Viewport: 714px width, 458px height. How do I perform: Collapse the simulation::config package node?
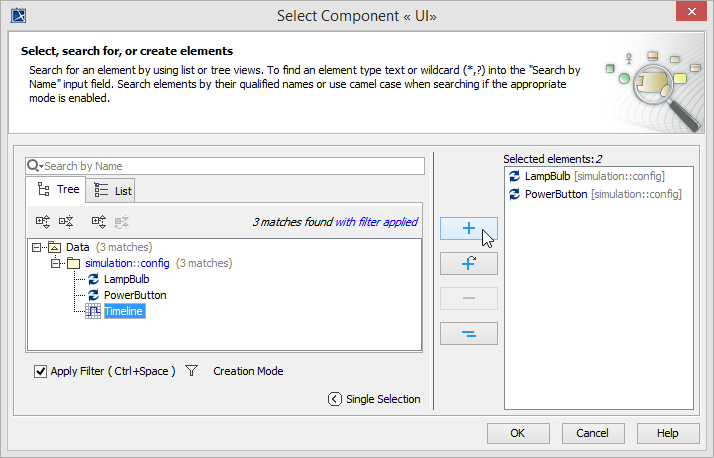(x=56, y=263)
